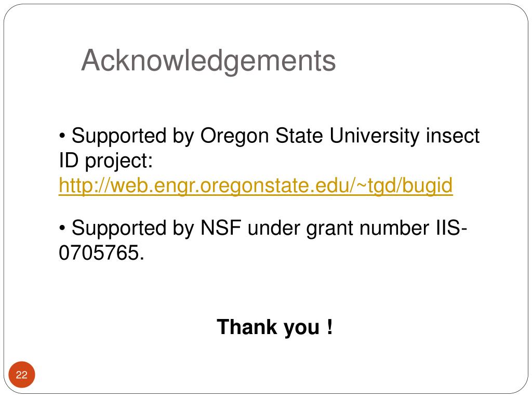Click the bold Thank you text
Image resolution: width=532 pixels, height=399 pixels.
tap(275, 327)
